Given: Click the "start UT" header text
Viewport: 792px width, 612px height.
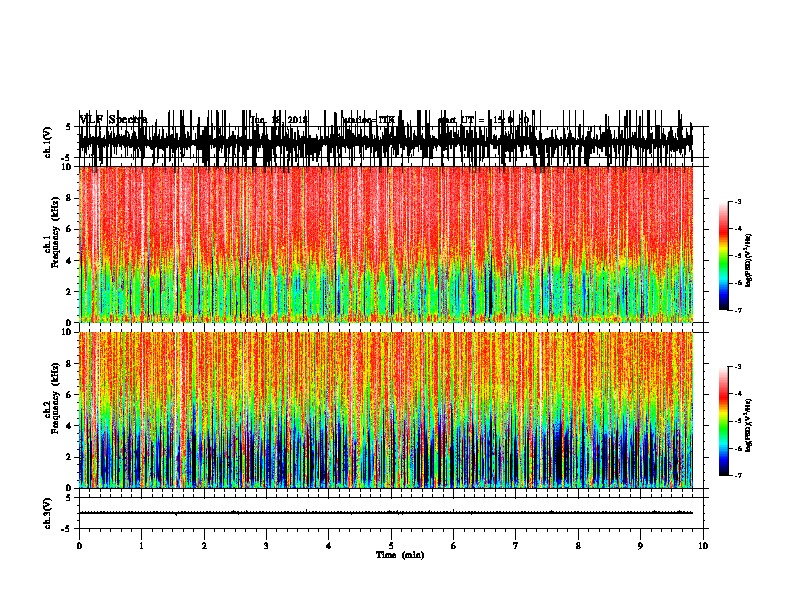Looking at the screenshot, I should tap(483, 120).
